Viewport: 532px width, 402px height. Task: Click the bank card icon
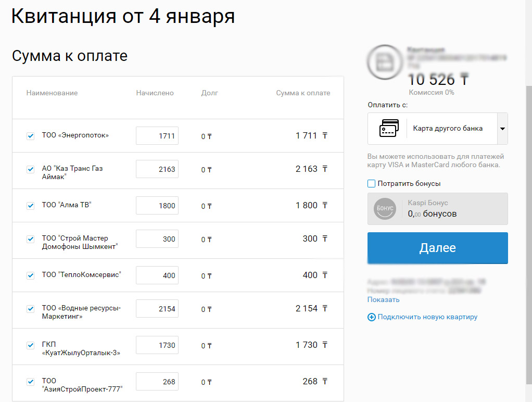(389, 128)
